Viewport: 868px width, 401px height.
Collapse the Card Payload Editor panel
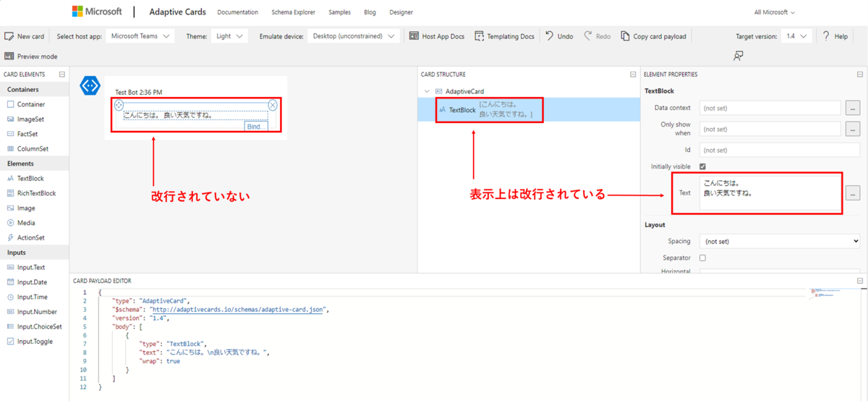pyautogui.click(x=860, y=281)
